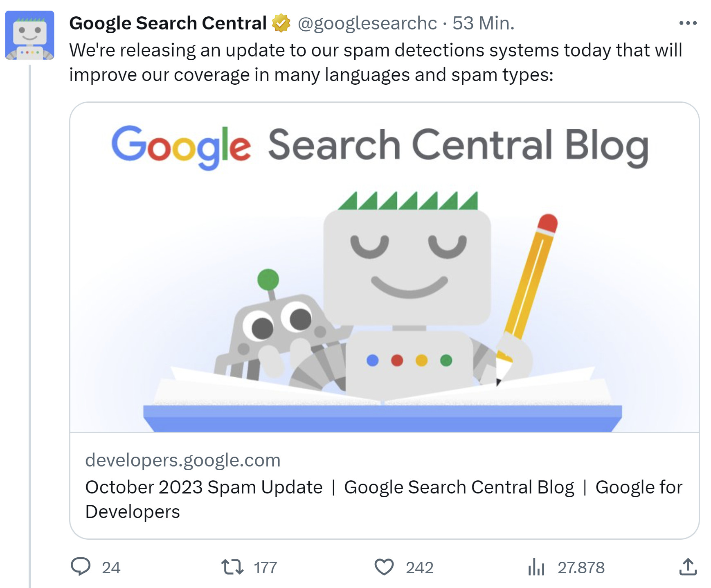The width and height of the screenshot is (711, 588).
Task: Click the retweet icon
Action: click(x=232, y=568)
